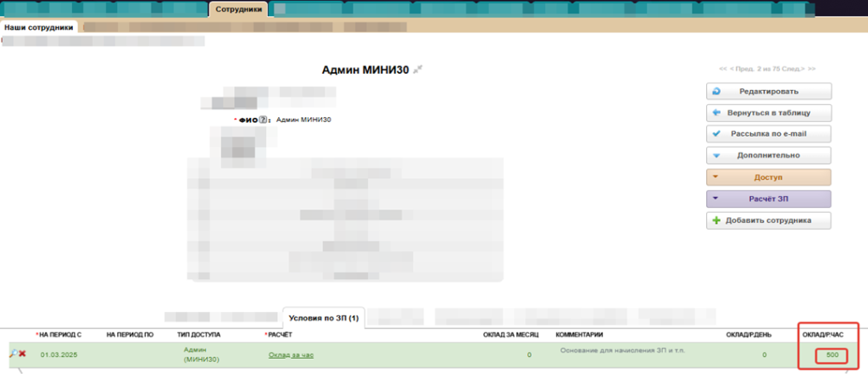The image size is (868, 374).
Task: Open the Условия по ЗП (1) tab
Action: click(323, 318)
